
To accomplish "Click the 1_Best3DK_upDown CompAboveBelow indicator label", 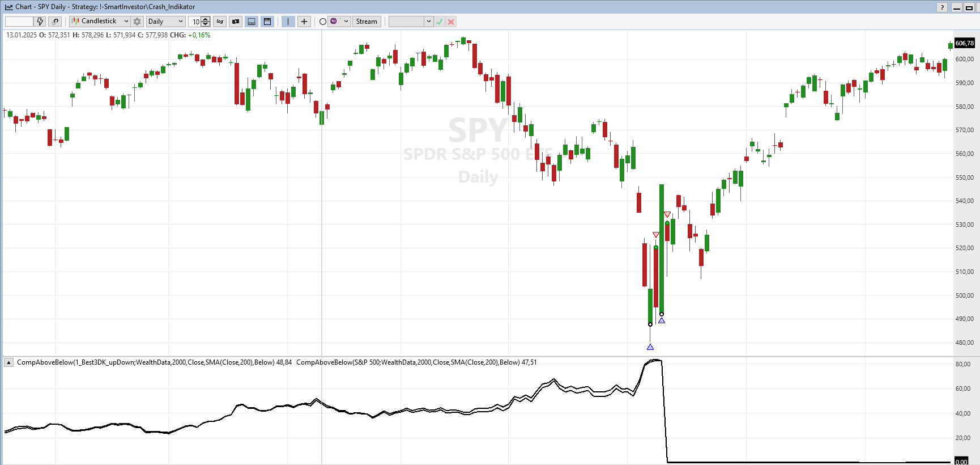I will point(154,362).
